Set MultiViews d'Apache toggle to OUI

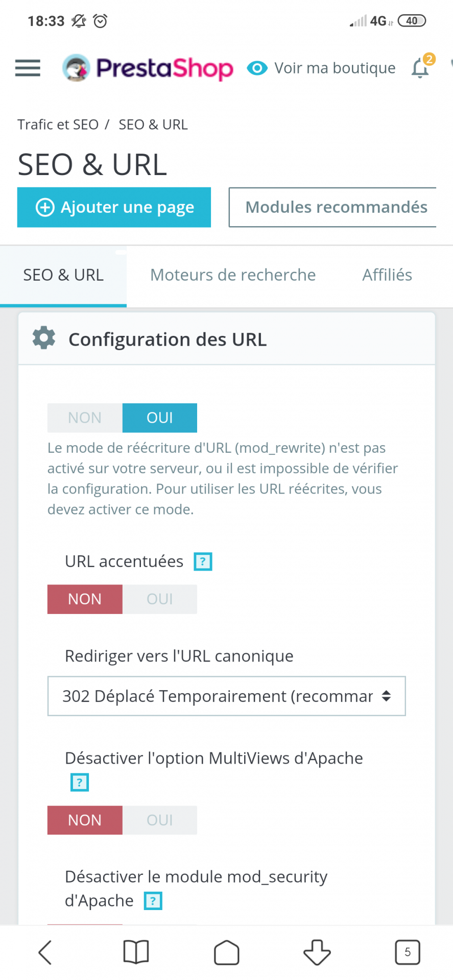tap(160, 820)
